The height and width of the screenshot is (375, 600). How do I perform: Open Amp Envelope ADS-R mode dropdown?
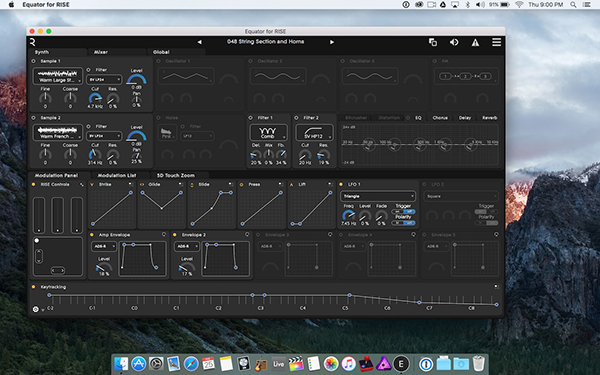coord(103,246)
